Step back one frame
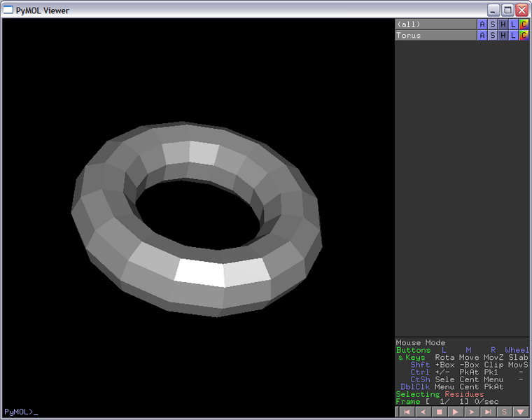The width and height of the screenshot is (532, 420). click(422, 412)
